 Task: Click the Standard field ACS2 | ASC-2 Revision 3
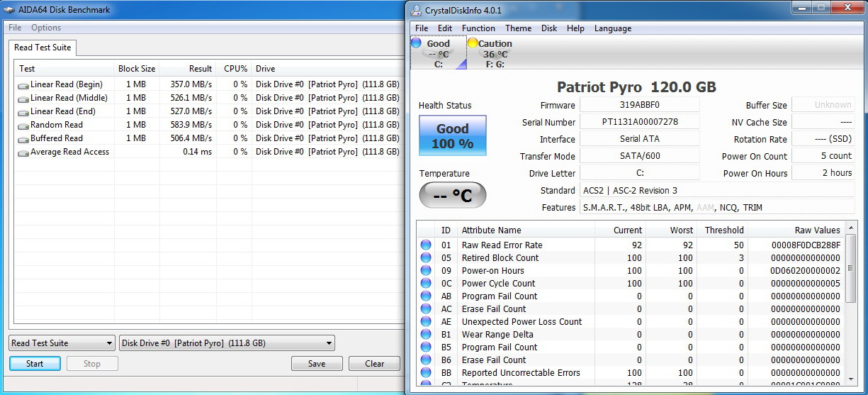pos(717,190)
